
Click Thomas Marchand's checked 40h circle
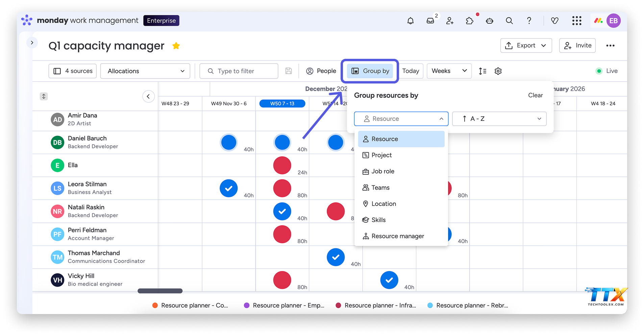click(x=336, y=257)
